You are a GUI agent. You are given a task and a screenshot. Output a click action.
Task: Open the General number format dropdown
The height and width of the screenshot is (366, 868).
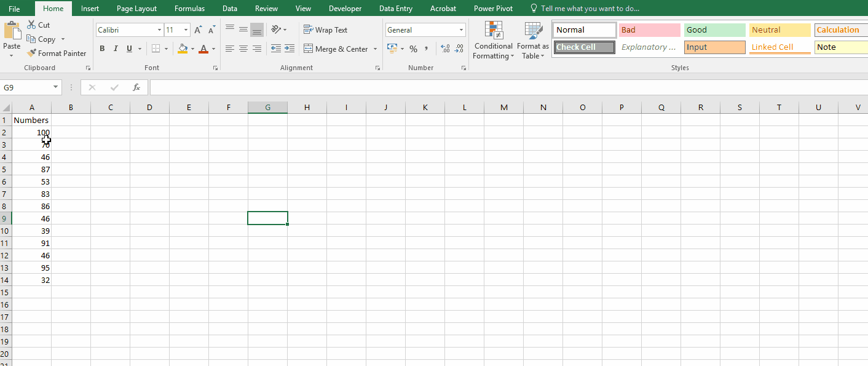(460, 30)
